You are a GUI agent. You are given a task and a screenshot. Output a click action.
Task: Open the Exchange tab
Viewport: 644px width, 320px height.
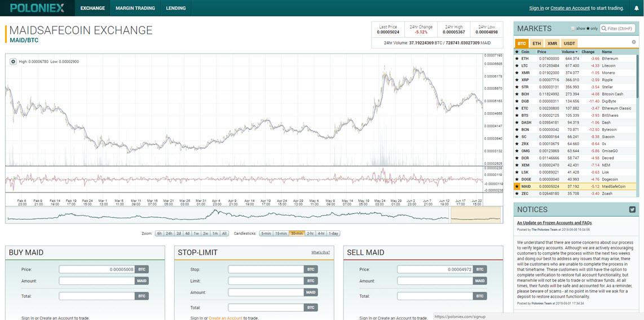[92, 8]
